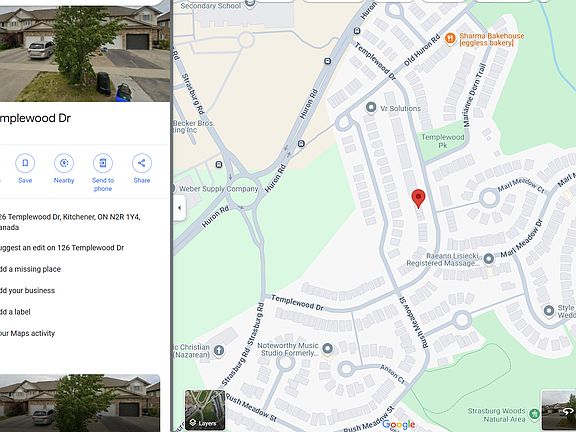Open Street View thumbnail in map corner
The width and height of the screenshot is (576, 432).
pyautogui.click(x=559, y=410)
